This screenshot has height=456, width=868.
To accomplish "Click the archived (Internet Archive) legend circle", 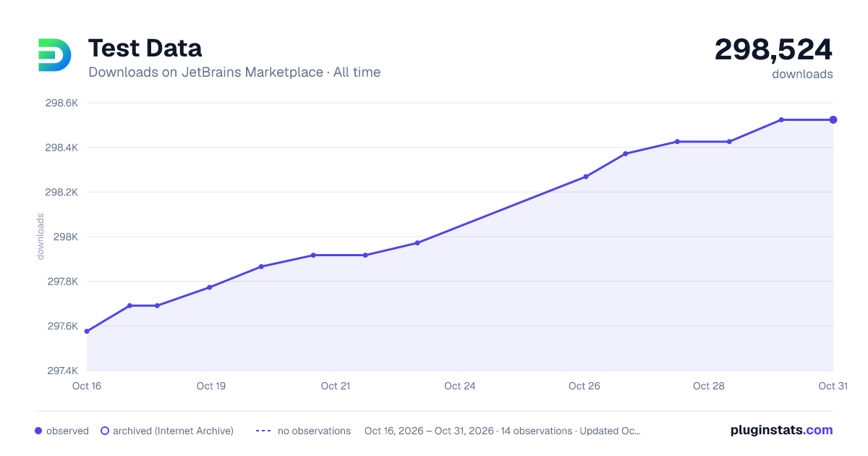I will pos(105,431).
